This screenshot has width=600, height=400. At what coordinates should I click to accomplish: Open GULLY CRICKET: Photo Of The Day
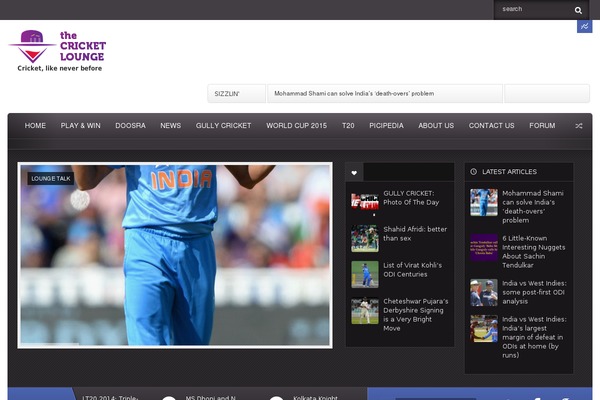point(411,198)
